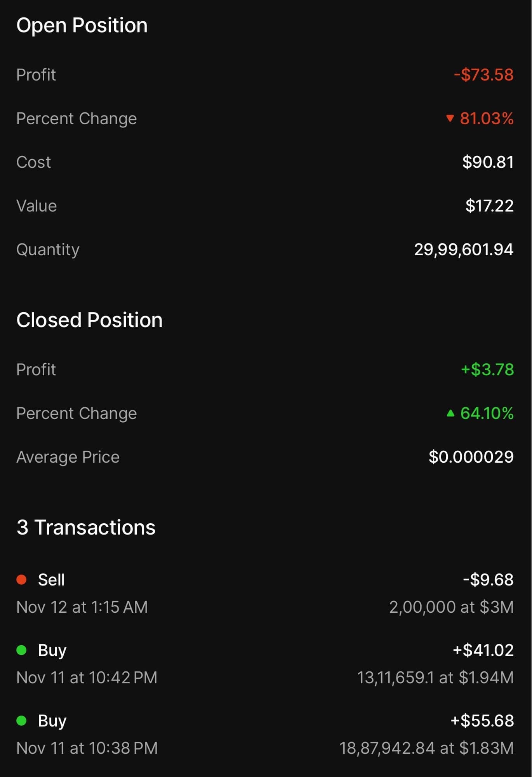Tap the Open Position heading
Viewport: 532px width, 777px height.
click(82, 26)
